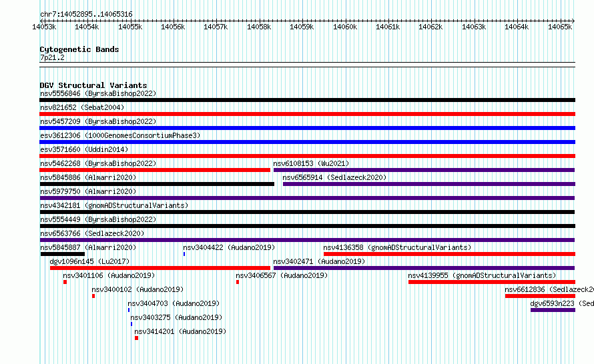Image resolution: width=594 pixels, height=364 pixels.
Task: Open nsv3402471 (Audano2019) variant
Action: 319,261
